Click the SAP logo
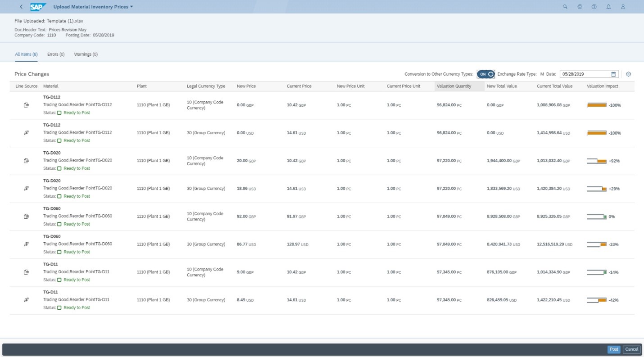This screenshot has width=644, height=357. 38,7
